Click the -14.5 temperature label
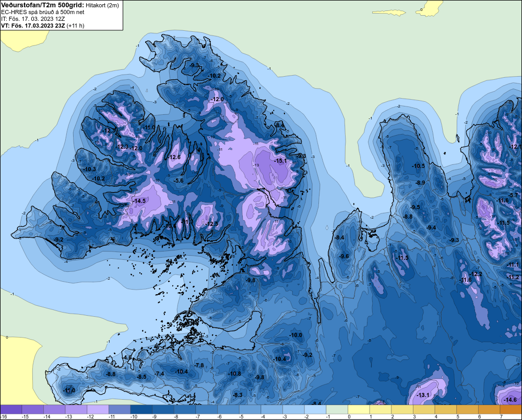 [139, 201]
